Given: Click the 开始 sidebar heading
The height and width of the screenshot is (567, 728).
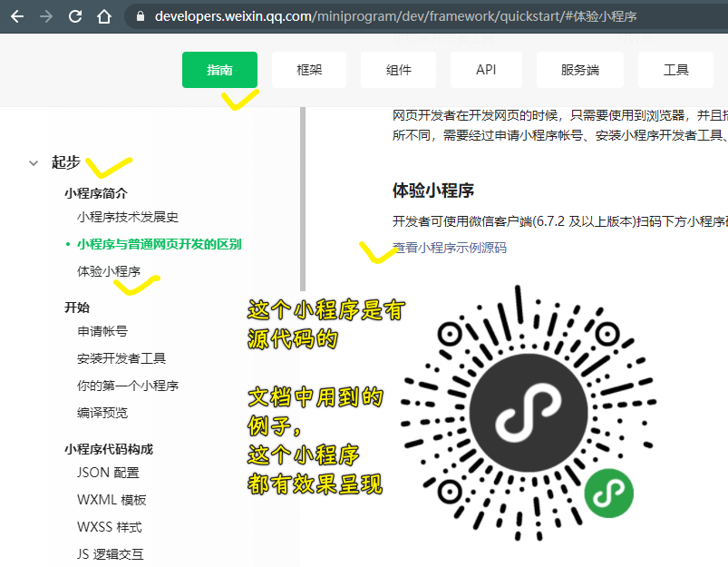Looking at the screenshot, I should coord(77,308).
